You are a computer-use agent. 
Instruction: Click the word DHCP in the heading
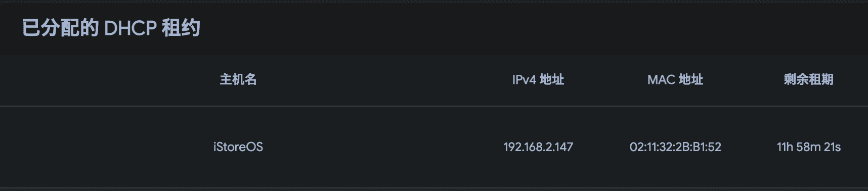(130, 28)
